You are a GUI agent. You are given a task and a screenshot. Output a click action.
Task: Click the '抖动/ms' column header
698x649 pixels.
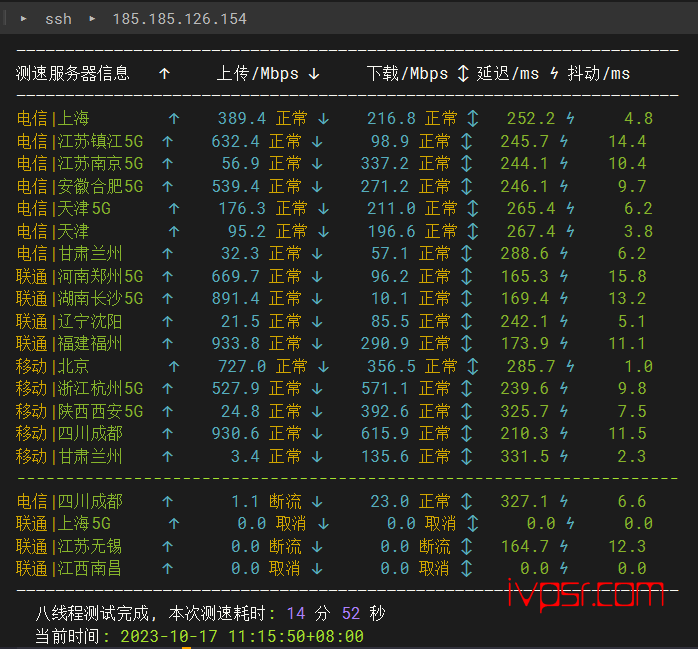[x=599, y=73]
